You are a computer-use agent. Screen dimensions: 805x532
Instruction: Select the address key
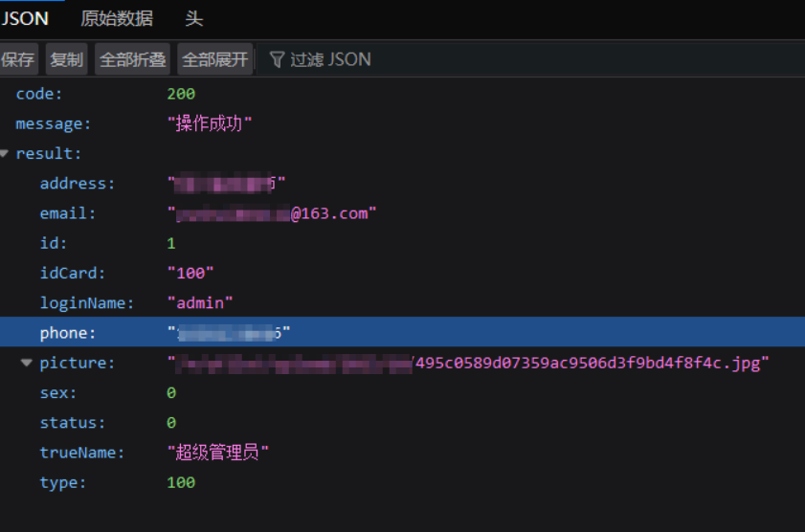point(77,183)
